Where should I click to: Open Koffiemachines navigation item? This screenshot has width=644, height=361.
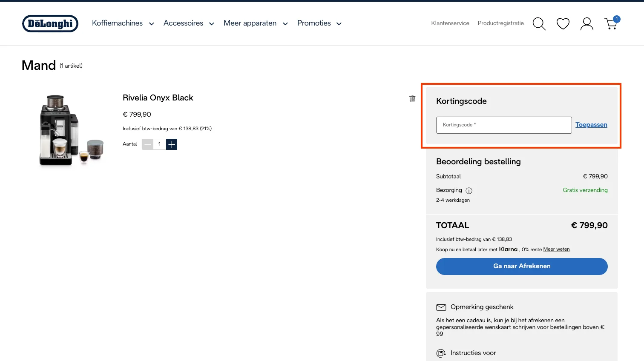click(118, 23)
